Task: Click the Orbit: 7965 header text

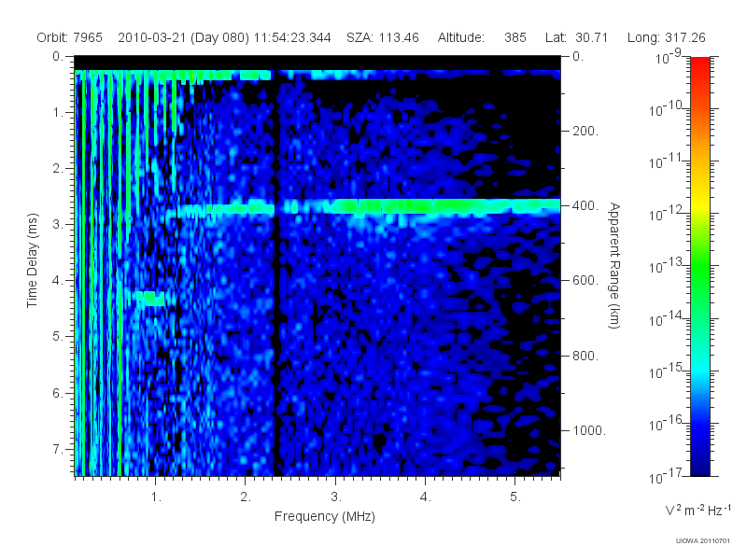Action: click(x=69, y=37)
